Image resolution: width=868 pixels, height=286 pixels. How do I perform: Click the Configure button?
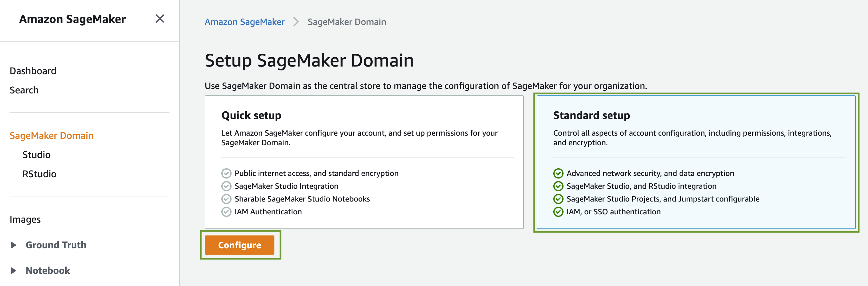click(240, 245)
